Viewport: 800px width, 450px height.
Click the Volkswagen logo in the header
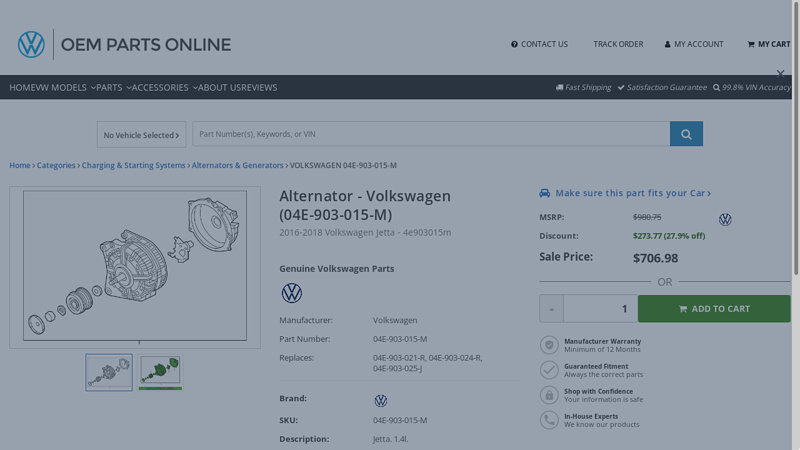coord(31,44)
